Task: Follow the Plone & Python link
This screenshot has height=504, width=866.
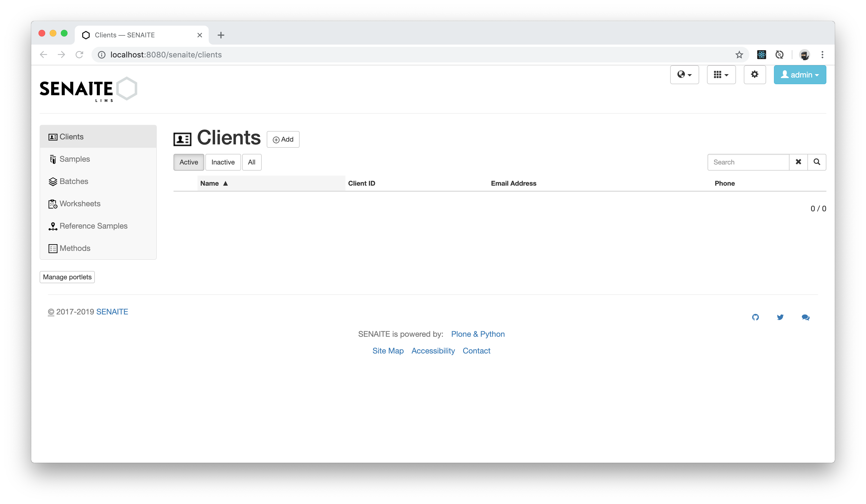Action: (478, 334)
